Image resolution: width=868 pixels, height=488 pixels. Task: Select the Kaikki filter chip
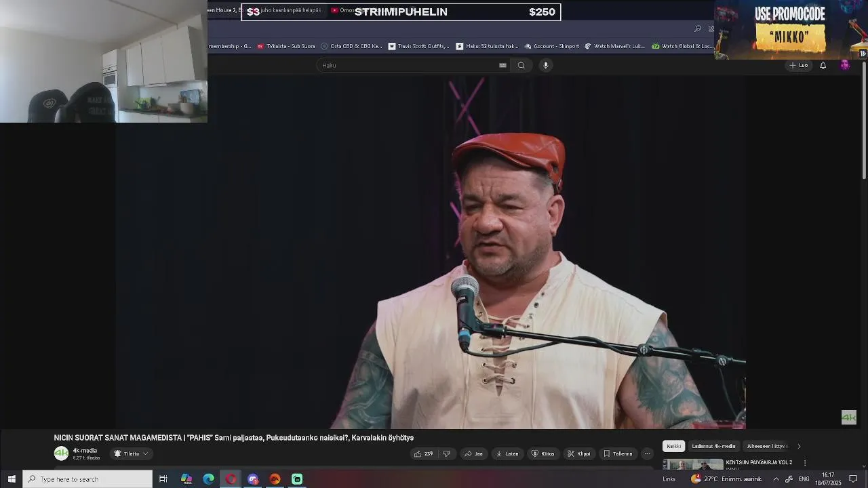click(673, 446)
